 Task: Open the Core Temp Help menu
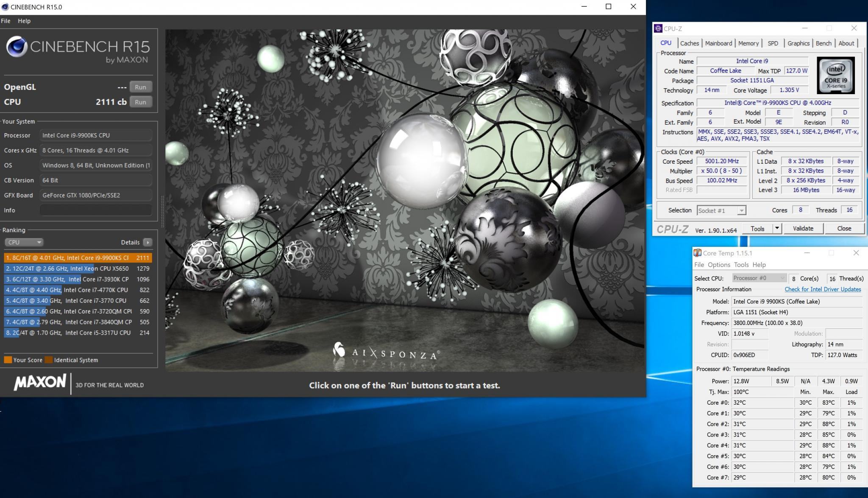pos(759,265)
